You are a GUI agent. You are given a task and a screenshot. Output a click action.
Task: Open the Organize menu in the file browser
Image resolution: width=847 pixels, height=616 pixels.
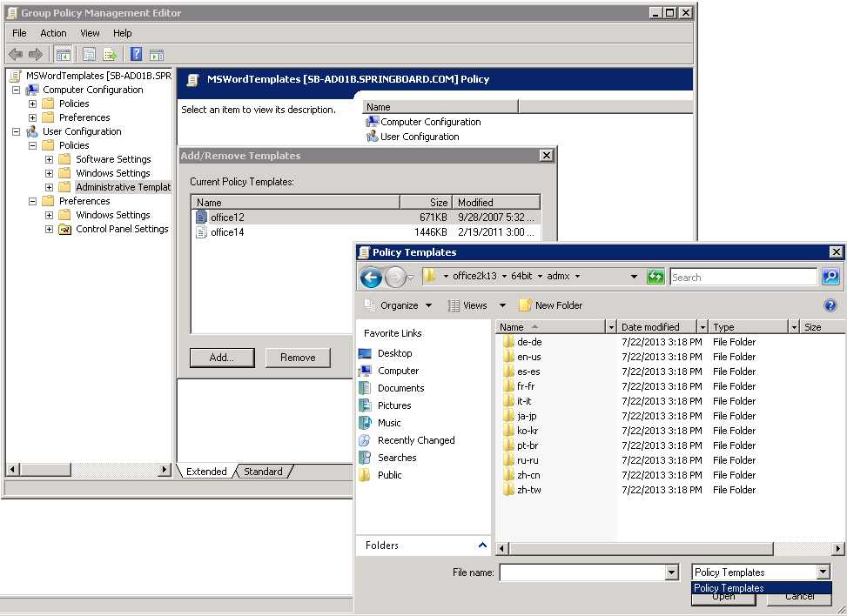point(398,305)
